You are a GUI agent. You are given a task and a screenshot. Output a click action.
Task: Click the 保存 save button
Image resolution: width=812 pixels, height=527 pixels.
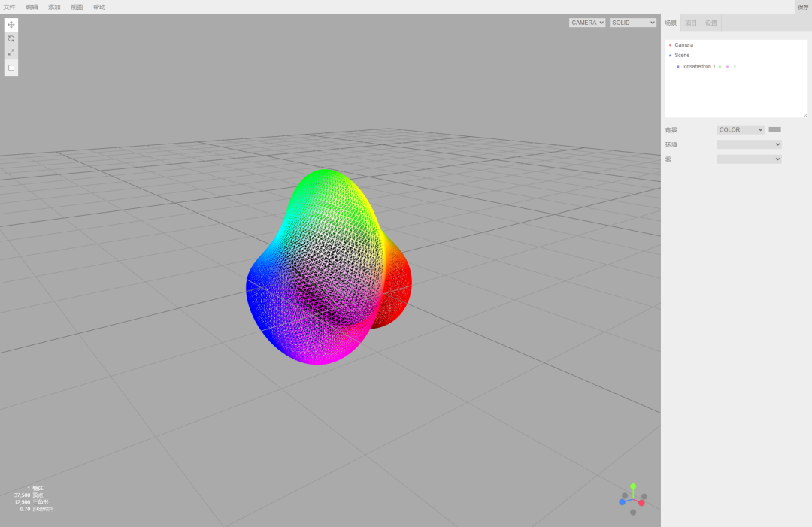[x=803, y=7]
